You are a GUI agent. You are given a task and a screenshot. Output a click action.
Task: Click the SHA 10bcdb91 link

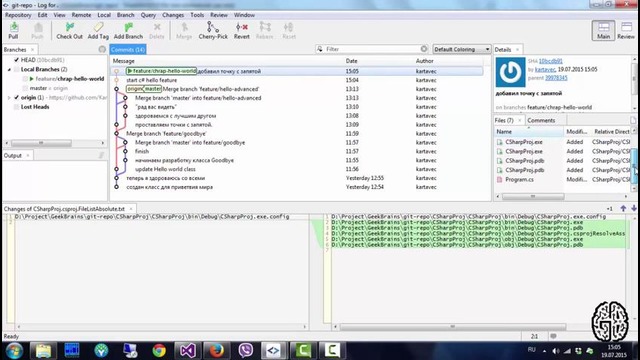click(x=550, y=61)
